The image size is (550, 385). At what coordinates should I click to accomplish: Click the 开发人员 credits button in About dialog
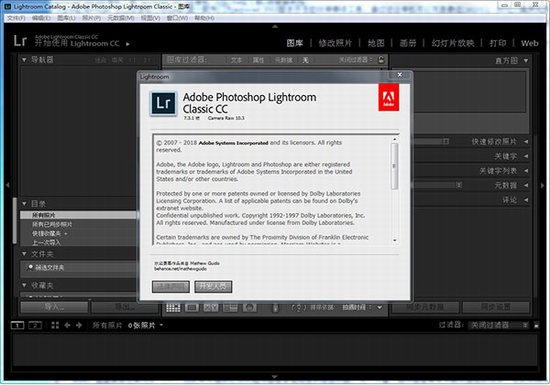(x=213, y=286)
